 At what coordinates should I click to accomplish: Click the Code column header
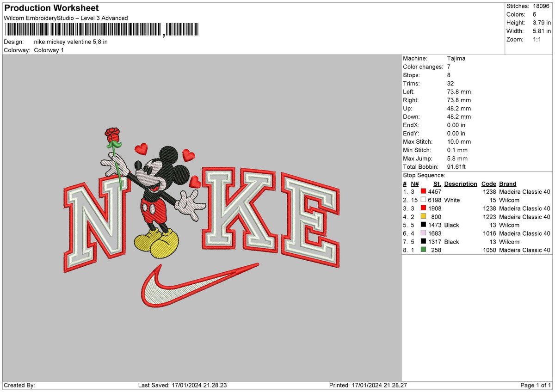488,184
